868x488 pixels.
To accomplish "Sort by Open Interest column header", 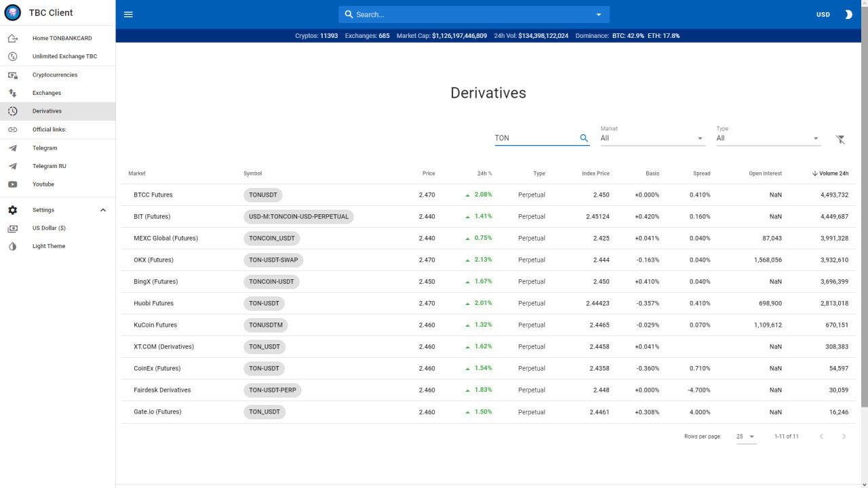I will coord(765,174).
